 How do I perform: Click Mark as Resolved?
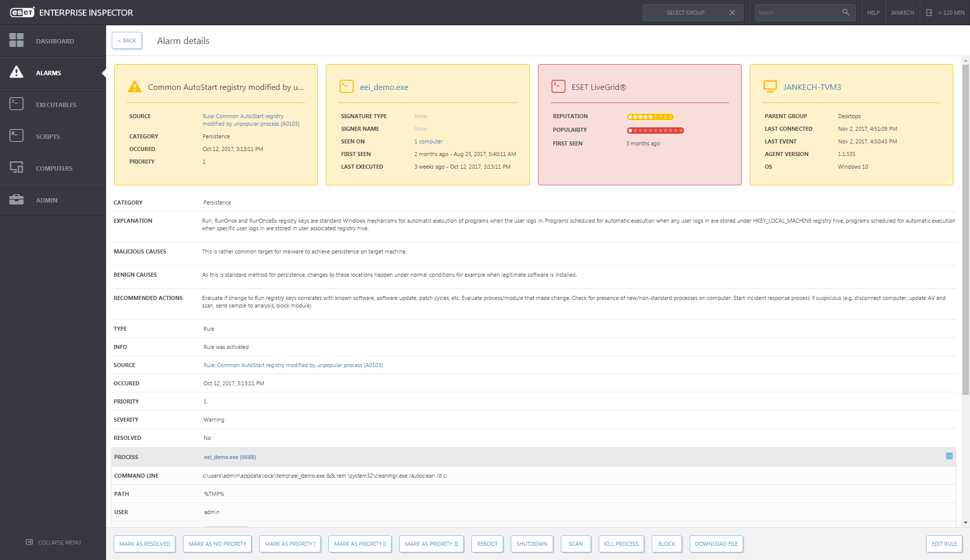pyautogui.click(x=144, y=544)
